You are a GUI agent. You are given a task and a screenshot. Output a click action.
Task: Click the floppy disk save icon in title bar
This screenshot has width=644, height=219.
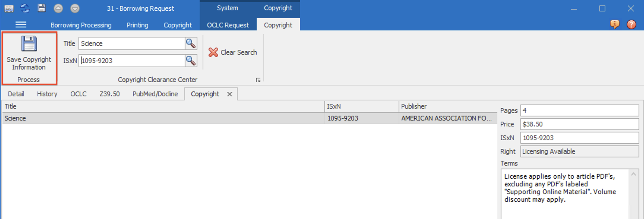pos(42,8)
